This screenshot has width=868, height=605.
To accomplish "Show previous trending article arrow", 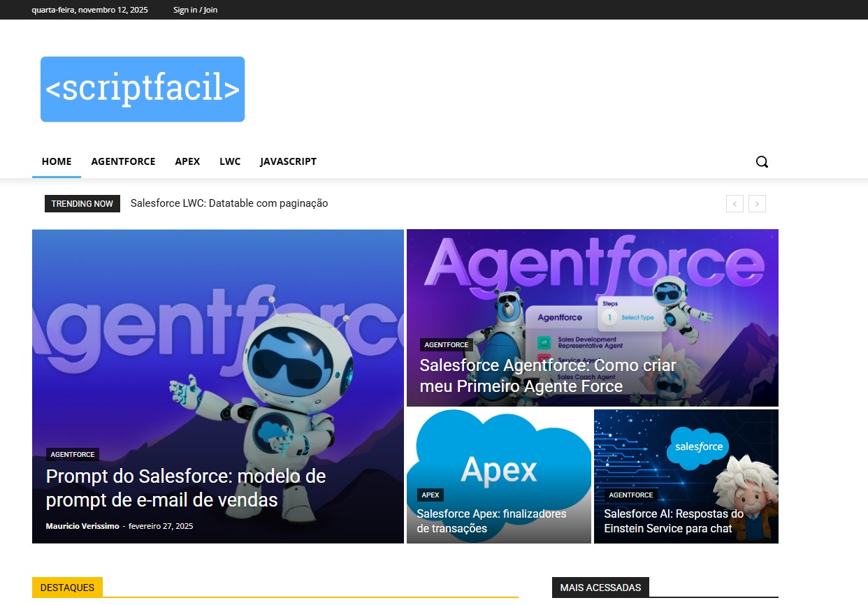I will 735,204.
